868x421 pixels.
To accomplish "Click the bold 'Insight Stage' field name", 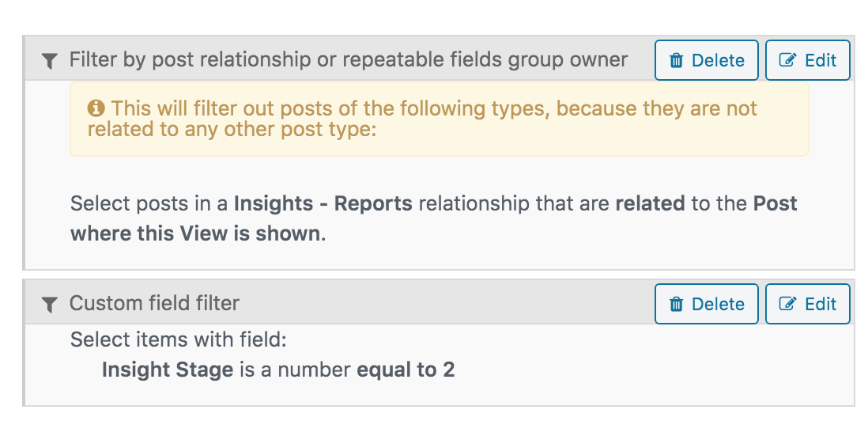I will point(168,370).
